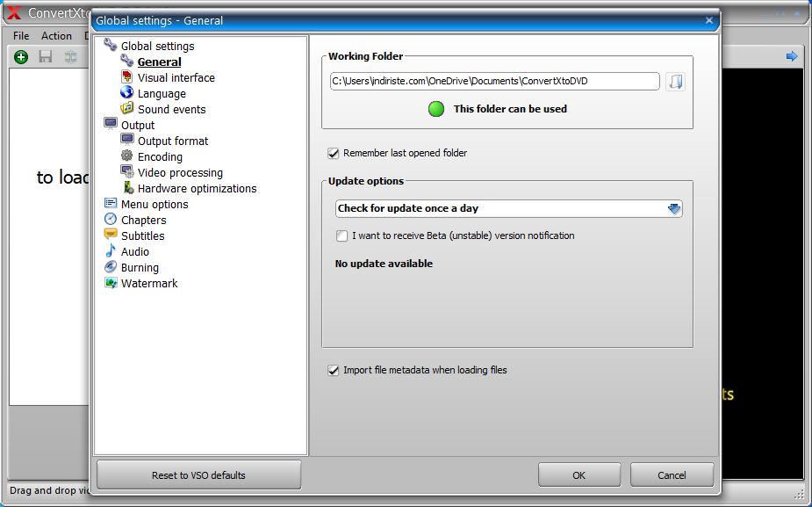Click the Global settings root icon
812x507 pixels.
point(111,45)
